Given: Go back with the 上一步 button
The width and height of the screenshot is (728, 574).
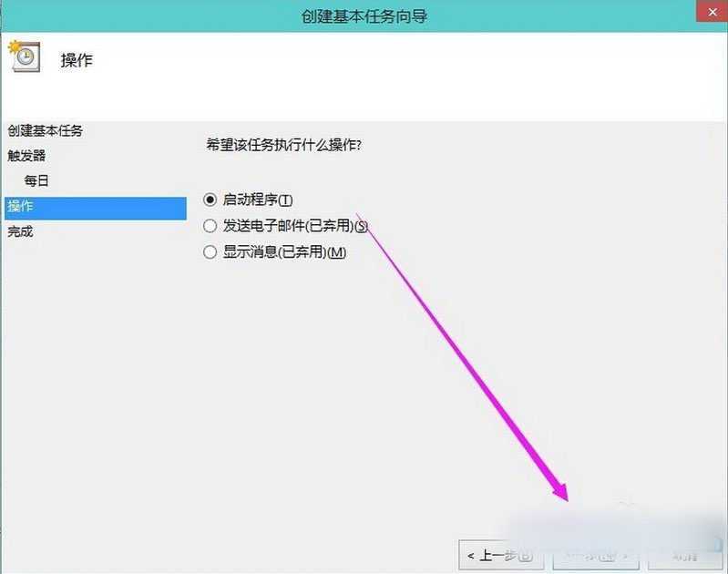Looking at the screenshot, I should tap(501, 555).
